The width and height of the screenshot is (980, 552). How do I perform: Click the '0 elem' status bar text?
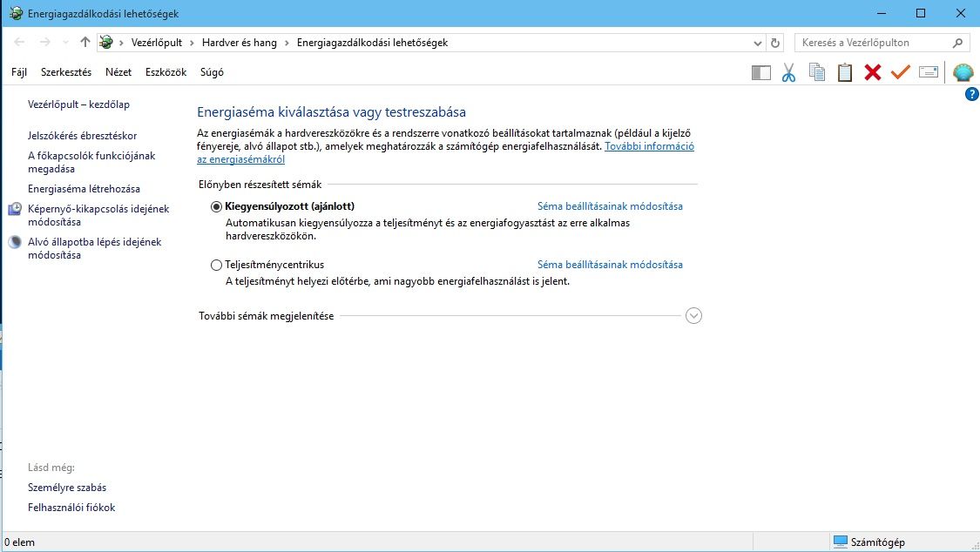pos(20,542)
